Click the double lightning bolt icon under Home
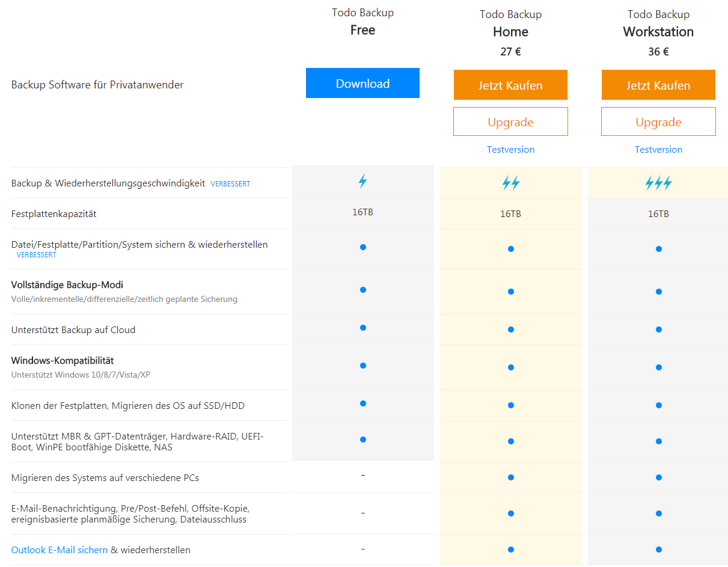This screenshot has height=567, width=728. pyautogui.click(x=510, y=183)
